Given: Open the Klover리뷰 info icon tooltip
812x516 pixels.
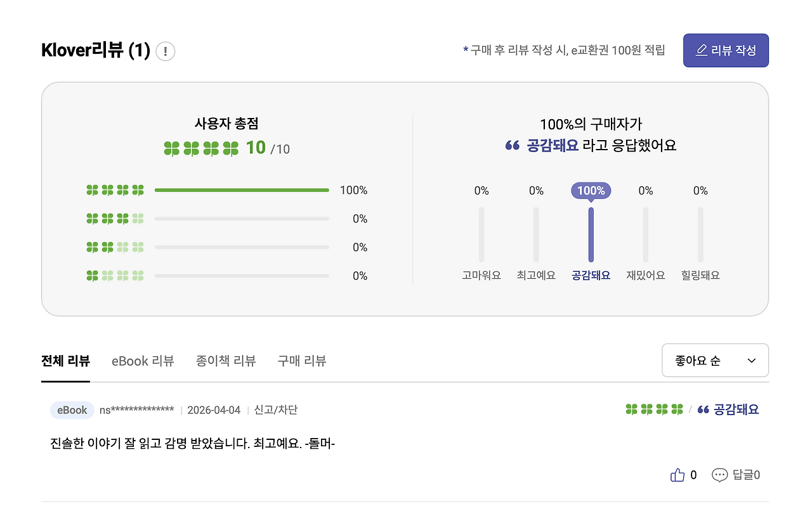Looking at the screenshot, I should pos(165,51).
